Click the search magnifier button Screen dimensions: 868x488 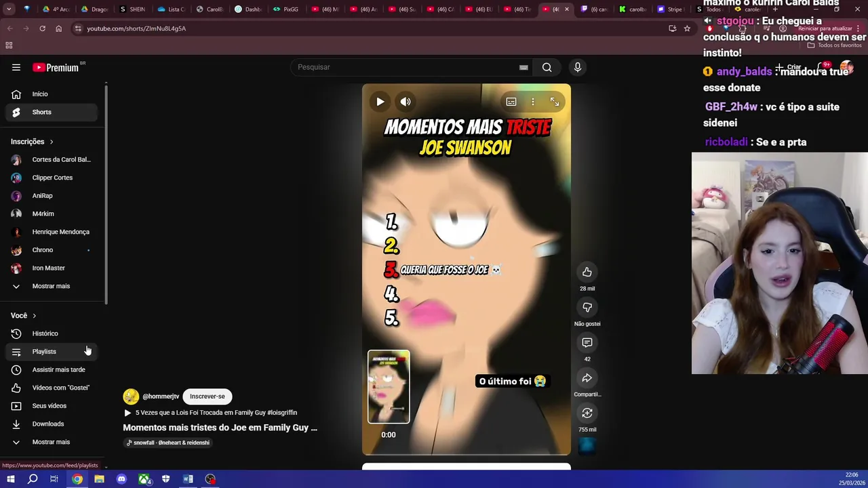547,67
